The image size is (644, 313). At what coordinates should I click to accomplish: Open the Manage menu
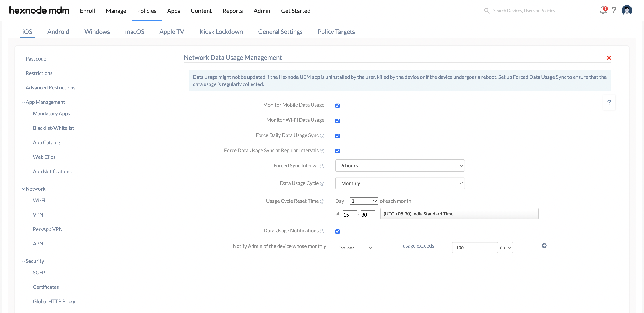pyautogui.click(x=116, y=11)
